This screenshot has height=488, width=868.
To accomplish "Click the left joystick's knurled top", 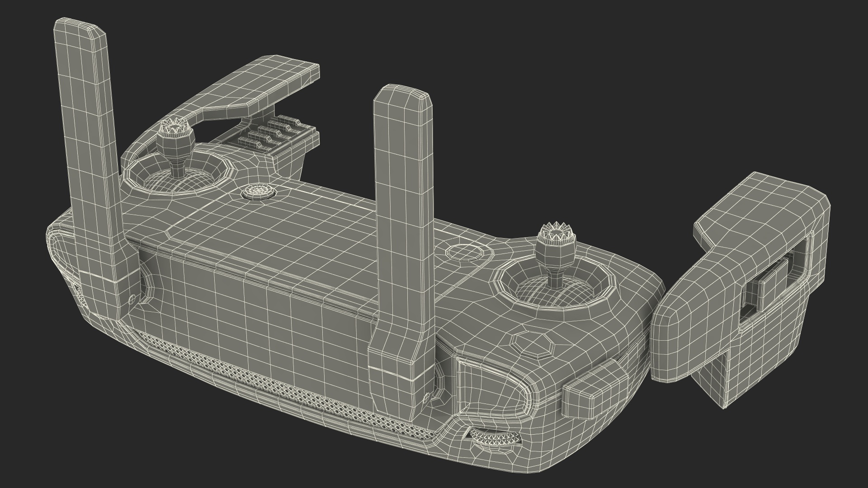I will [x=175, y=127].
